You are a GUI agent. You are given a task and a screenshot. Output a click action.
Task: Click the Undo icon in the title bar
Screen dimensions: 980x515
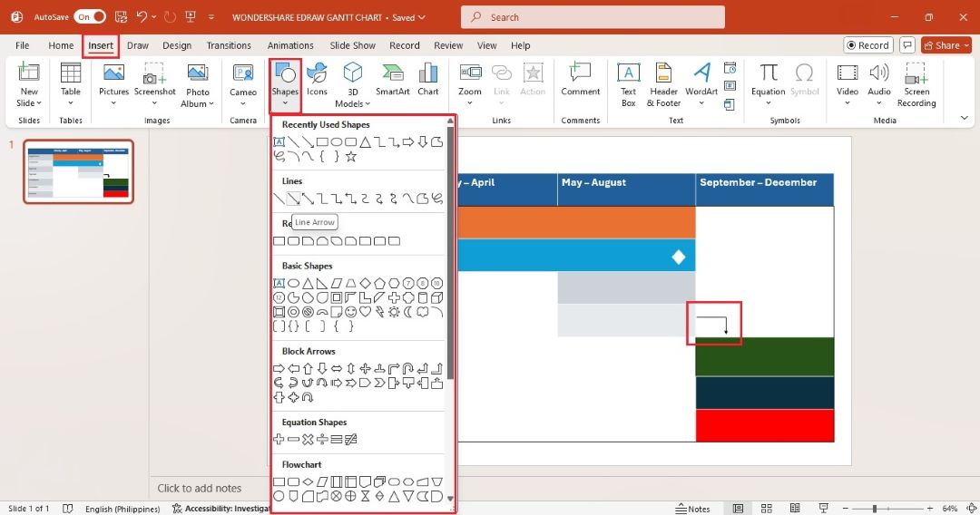[x=142, y=17]
